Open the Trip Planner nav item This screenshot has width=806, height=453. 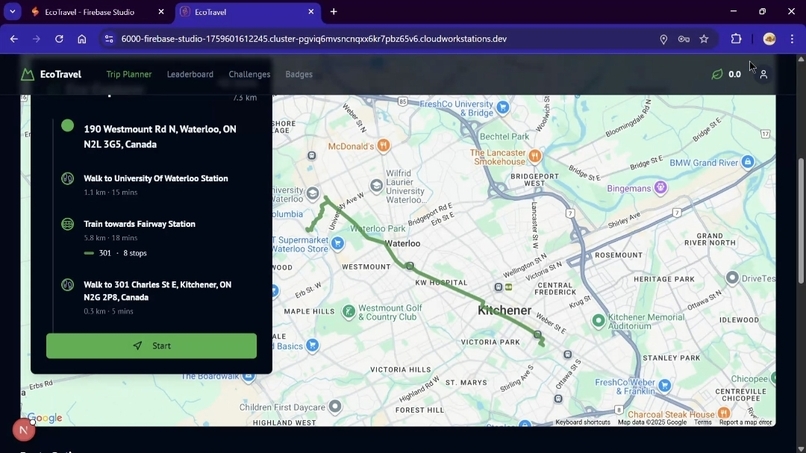129,74
